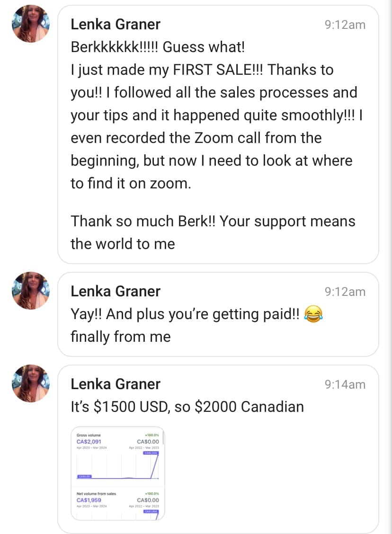This screenshot has height=534, width=392.
Task: Click the green +100.0% indicator beside Gross volume
Action: pos(151,435)
